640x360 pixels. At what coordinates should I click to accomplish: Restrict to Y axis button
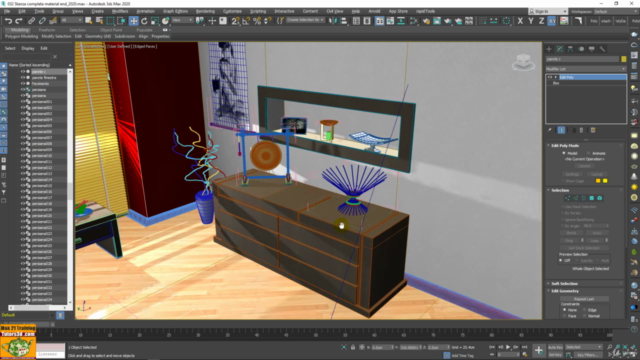(x=531, y=20)
